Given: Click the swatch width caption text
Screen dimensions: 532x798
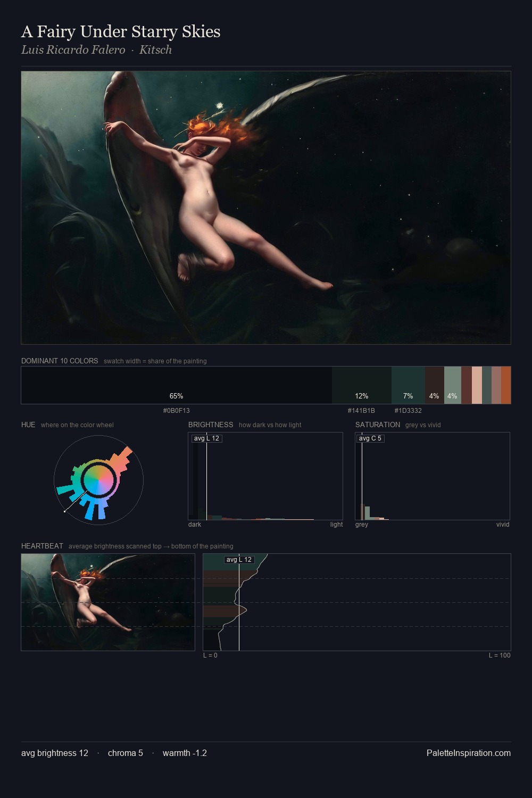Looking at the screenshot, I should pos(155,361).
